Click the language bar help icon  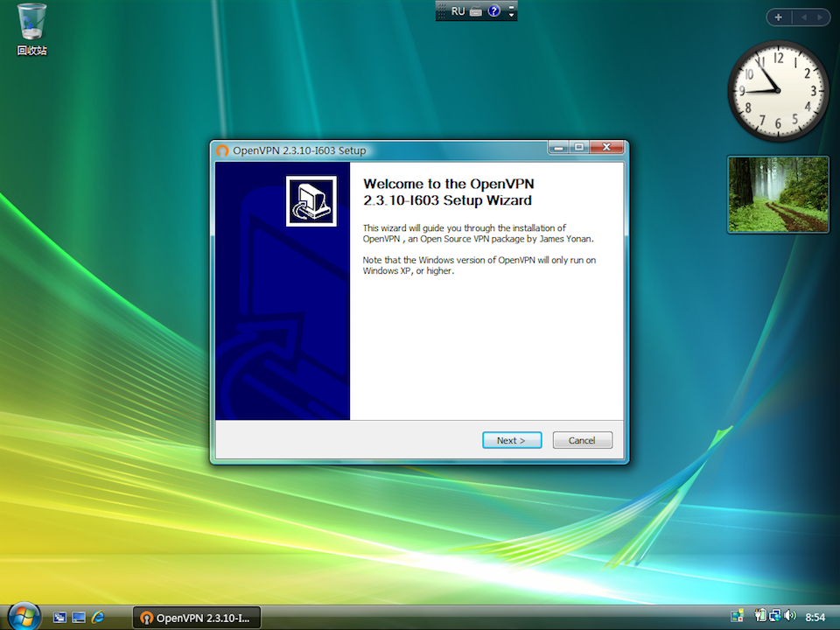tap(493, 10)
